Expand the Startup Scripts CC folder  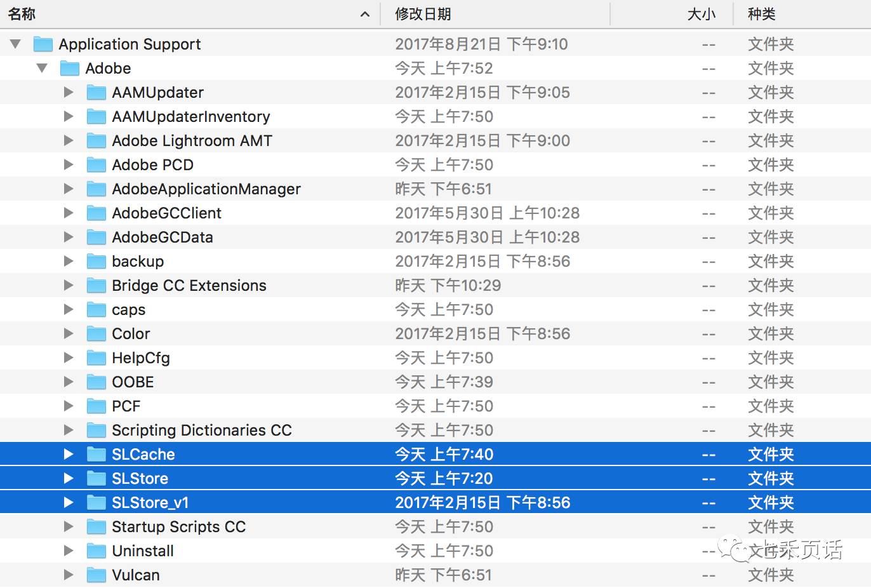tap(69, 526)
